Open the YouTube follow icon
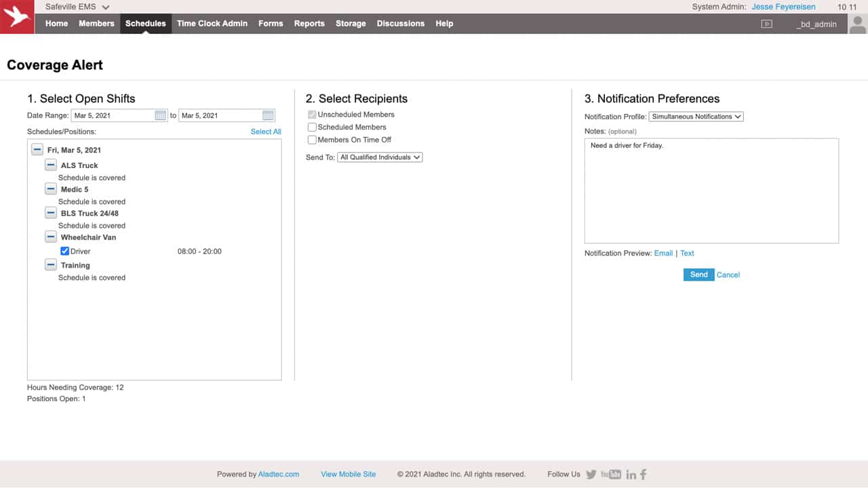 pyautogui.click(x=610, y=474)
